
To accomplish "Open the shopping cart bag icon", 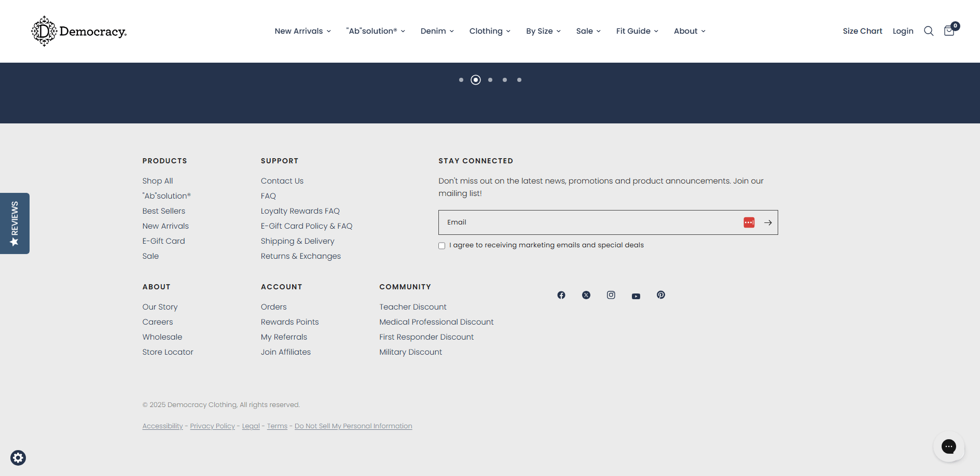I will [949, 31].
